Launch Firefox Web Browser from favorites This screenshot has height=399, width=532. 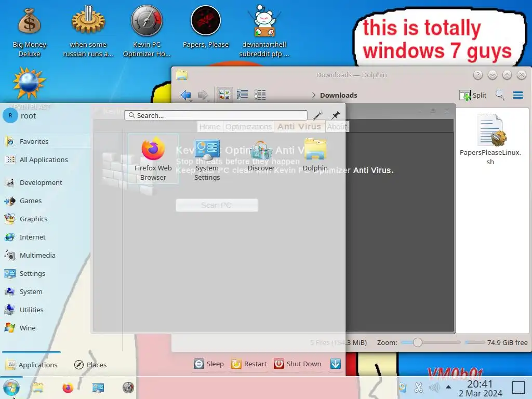click(x=153, y=159)
